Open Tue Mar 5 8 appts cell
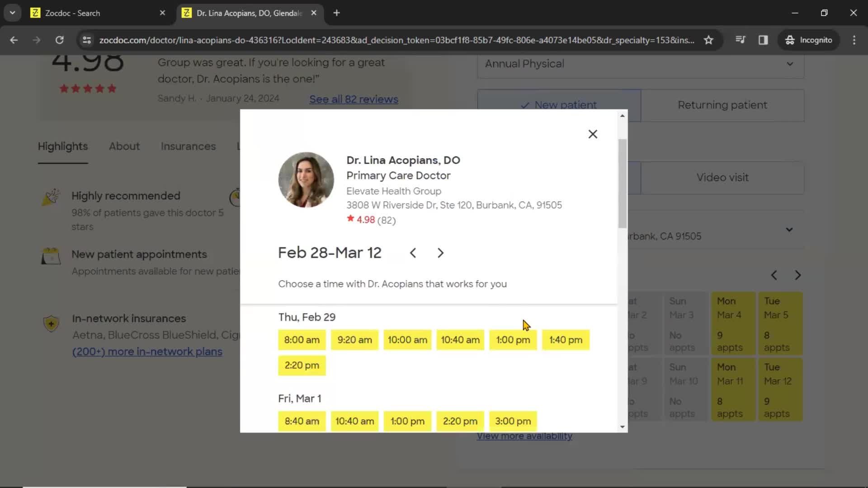Viewport: 868px width, 488px height. coord(780,324)
